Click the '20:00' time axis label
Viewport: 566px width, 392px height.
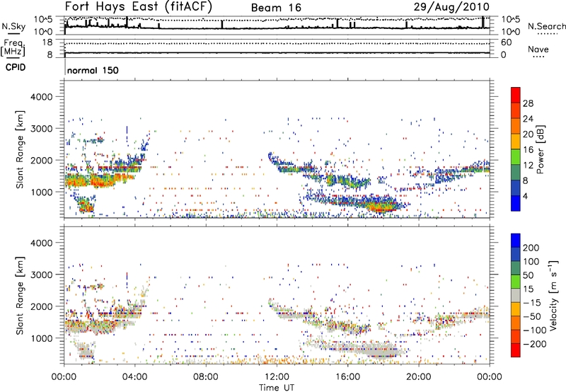coord(419,377)
